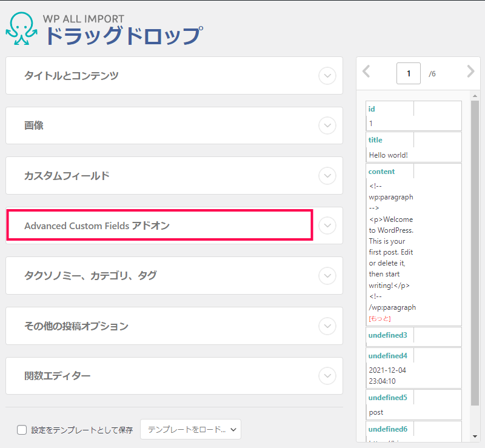The image size is (485, 448).
Task: Expand the タイトルとコンテンツ section chevron
Action: point(327,76)
